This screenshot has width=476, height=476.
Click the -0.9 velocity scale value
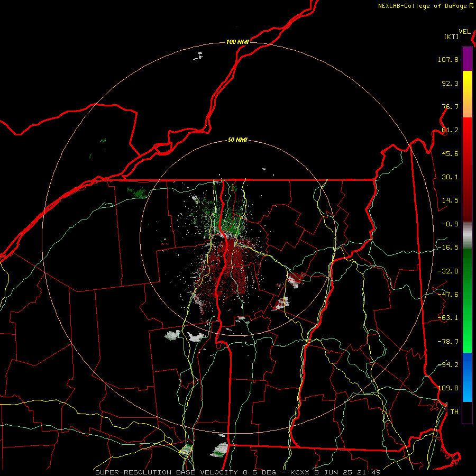tap(450, 224)
